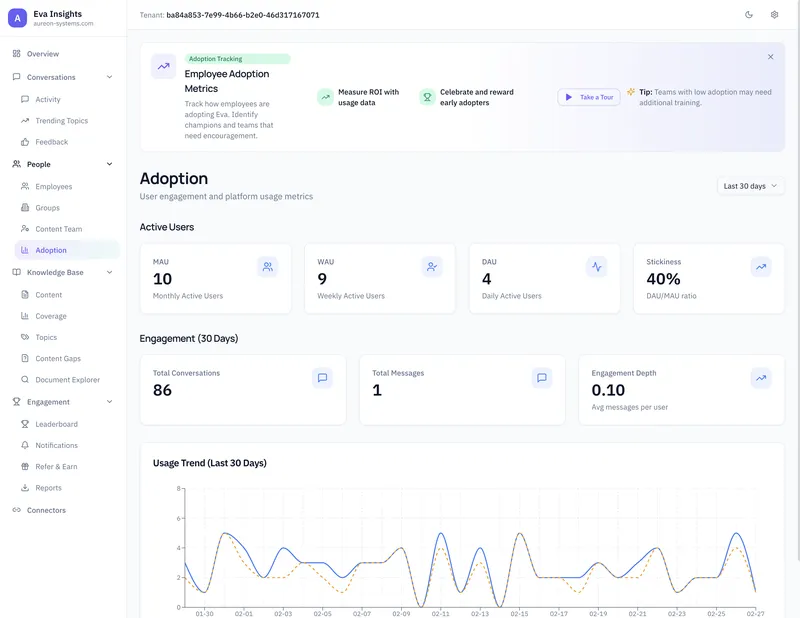Click the Content Gaps icon
Screen dimensions: 800x618
tap(24, 358)
